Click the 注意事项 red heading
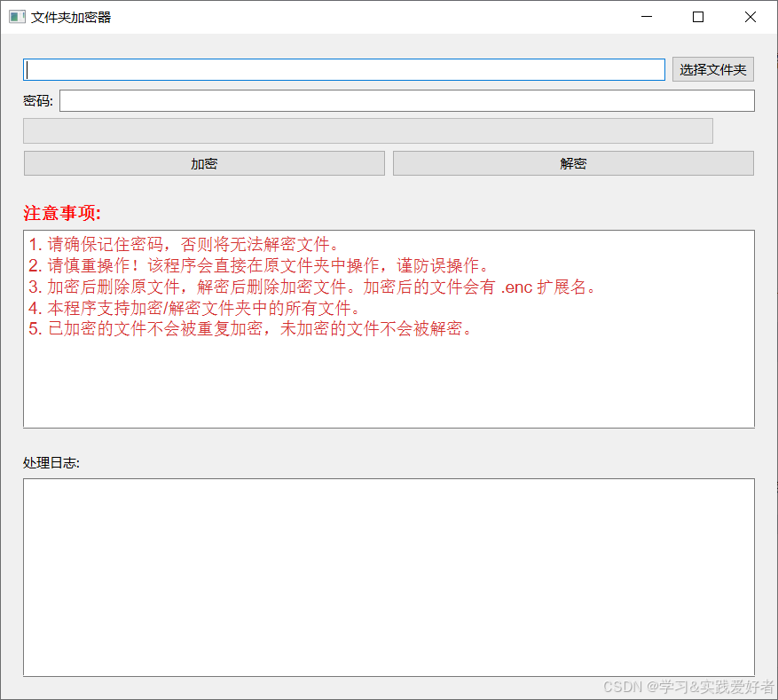Image resolution: width=778 pixels, height=700 pixels. point(62,213)
